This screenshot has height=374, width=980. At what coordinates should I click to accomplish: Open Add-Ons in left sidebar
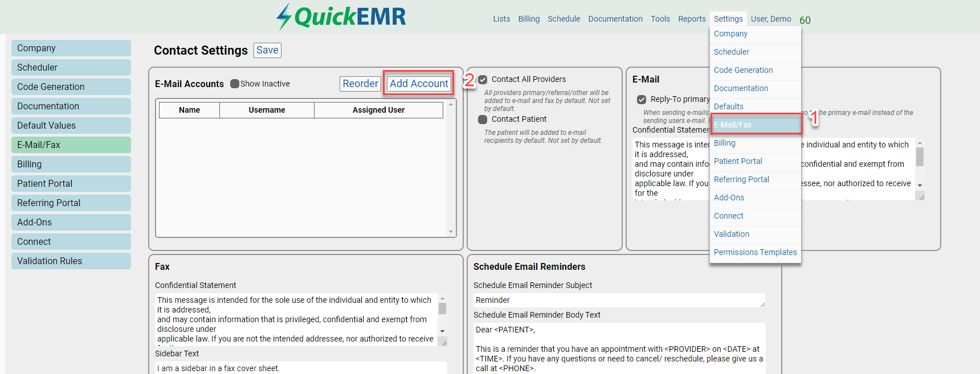pos(71,223)
